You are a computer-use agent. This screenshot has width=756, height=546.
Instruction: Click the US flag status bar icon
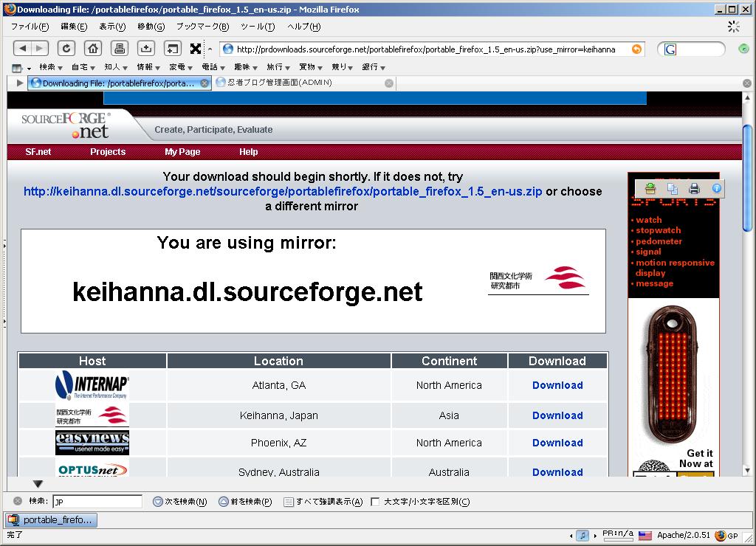(x=645, y=536)
